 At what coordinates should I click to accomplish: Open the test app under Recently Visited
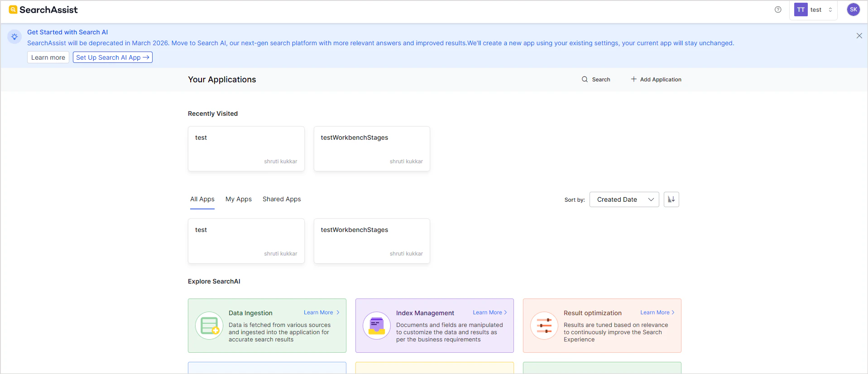click(246, 149)
